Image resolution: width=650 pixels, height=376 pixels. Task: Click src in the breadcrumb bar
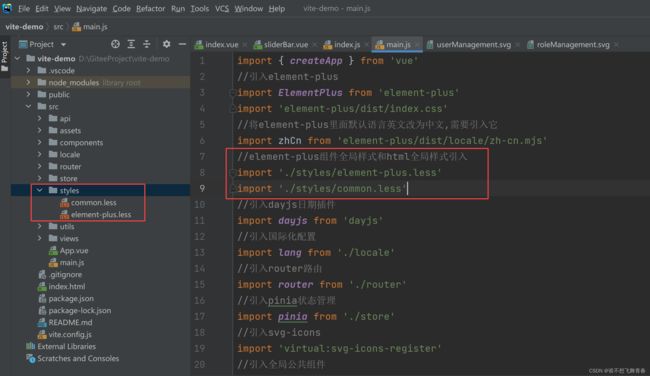[x=58, y=27]
